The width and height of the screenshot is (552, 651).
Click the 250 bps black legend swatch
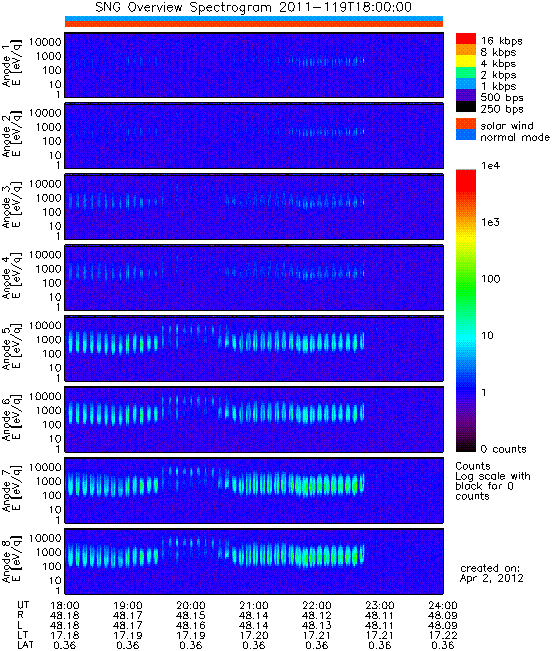[x=466, y=106]
